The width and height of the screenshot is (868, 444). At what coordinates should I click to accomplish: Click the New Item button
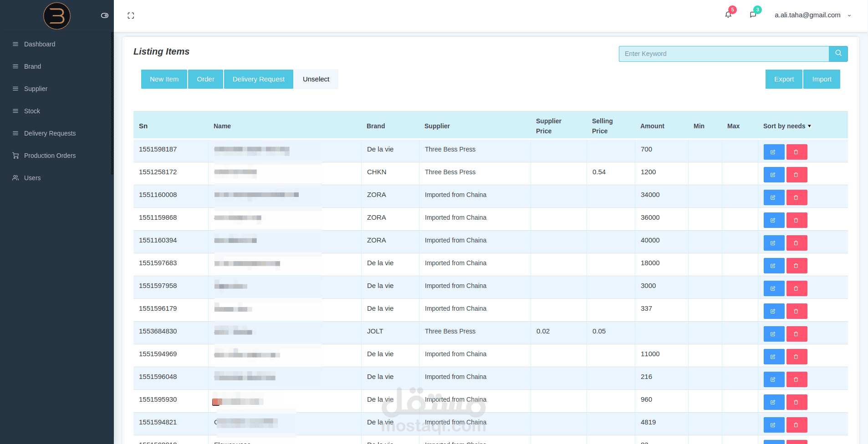pyautogui.click(x=164, y=79)
